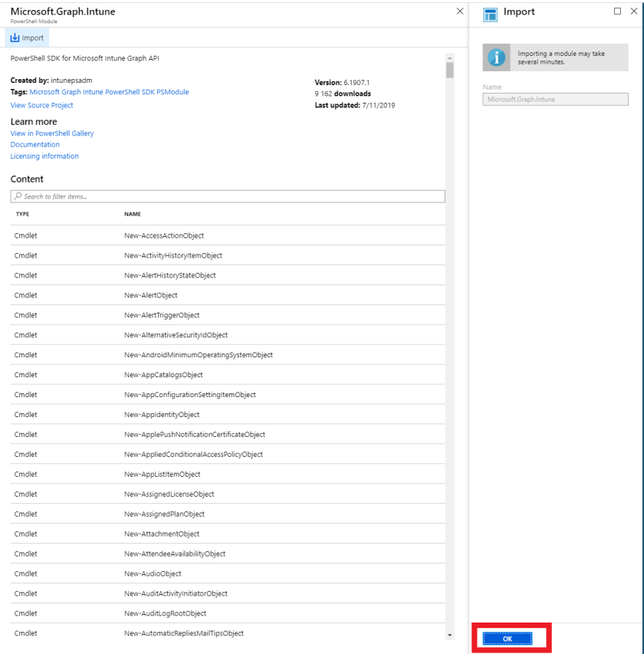Open the Licensing information link
644x654 pixels.
point(44,156)
